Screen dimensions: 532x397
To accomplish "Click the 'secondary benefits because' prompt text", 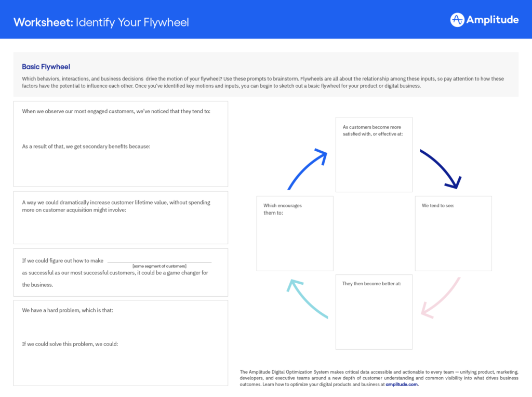I will [x=86, y=147].
